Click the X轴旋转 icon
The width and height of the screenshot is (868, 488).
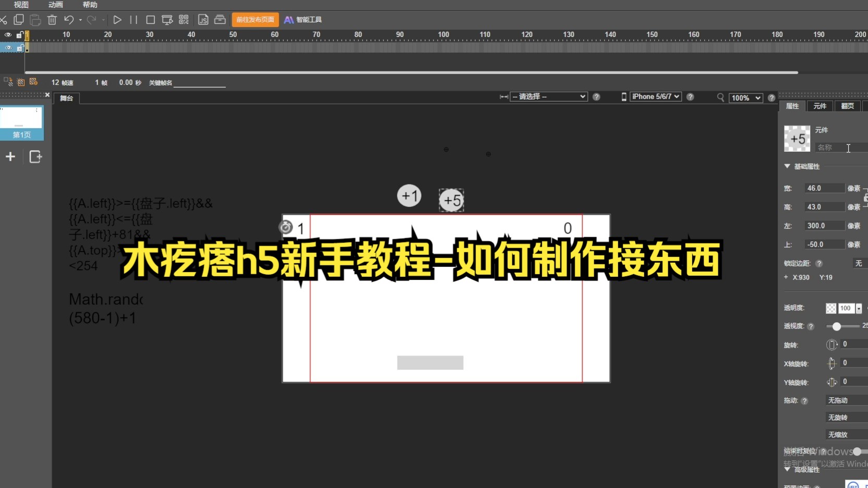coord(831,363)
